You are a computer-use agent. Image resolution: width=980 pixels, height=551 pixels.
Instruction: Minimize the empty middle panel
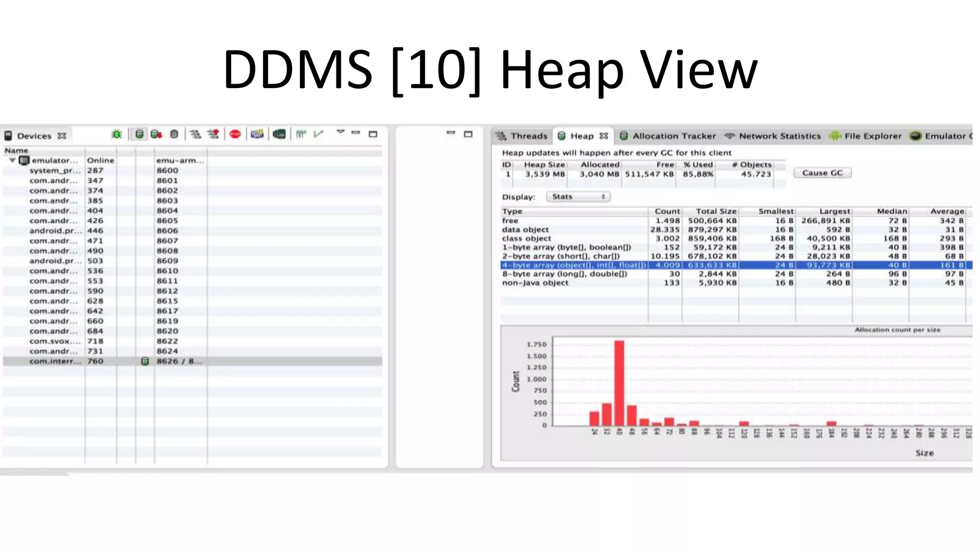[x=451, y=132]
